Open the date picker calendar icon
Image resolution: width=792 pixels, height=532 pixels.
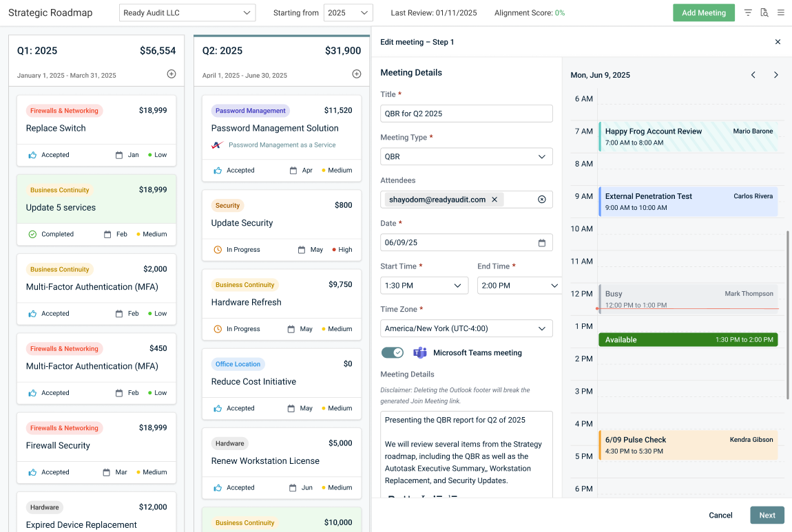(x=542, y=243)
